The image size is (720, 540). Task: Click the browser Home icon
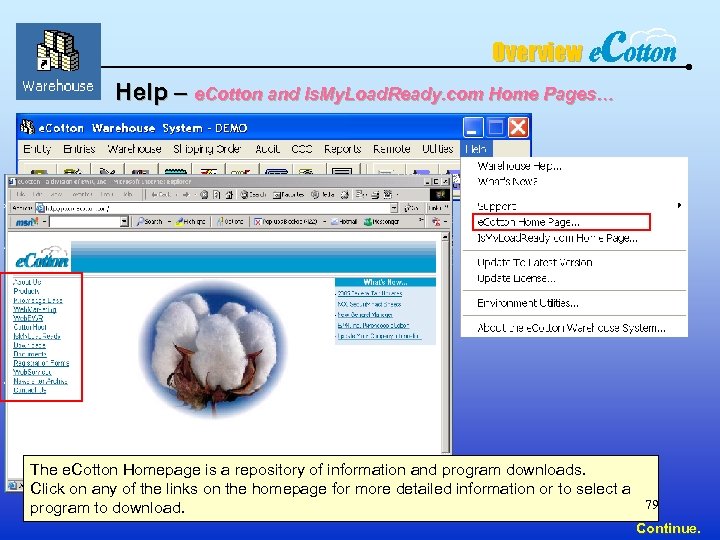tap(229, 195)
